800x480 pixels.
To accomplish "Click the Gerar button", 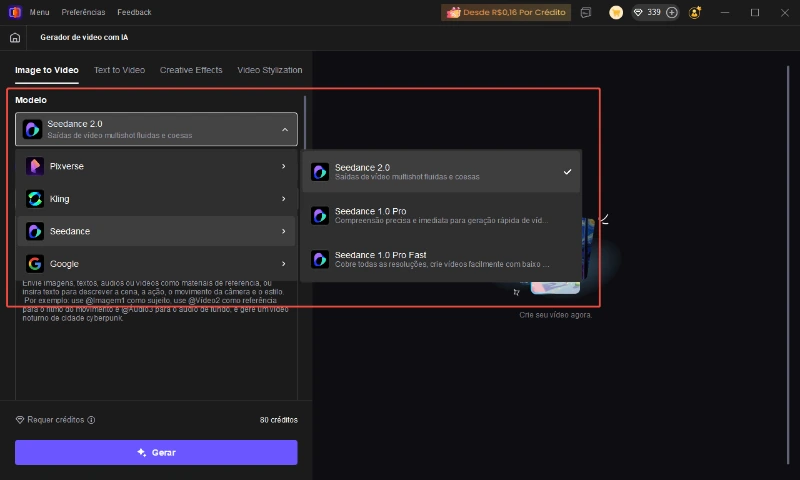I will coord(156,452).
